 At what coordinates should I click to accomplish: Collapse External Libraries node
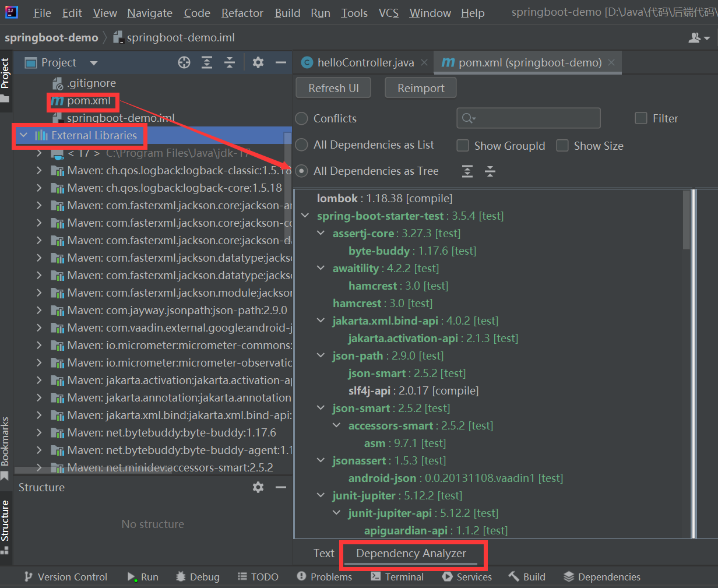point(23,135)
